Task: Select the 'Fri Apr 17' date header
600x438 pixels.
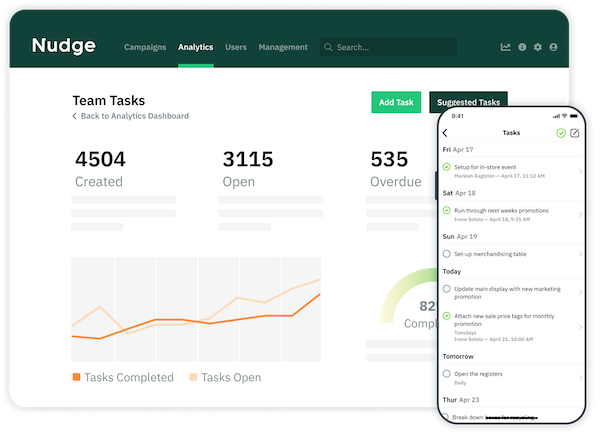Action: coord(458,150)
